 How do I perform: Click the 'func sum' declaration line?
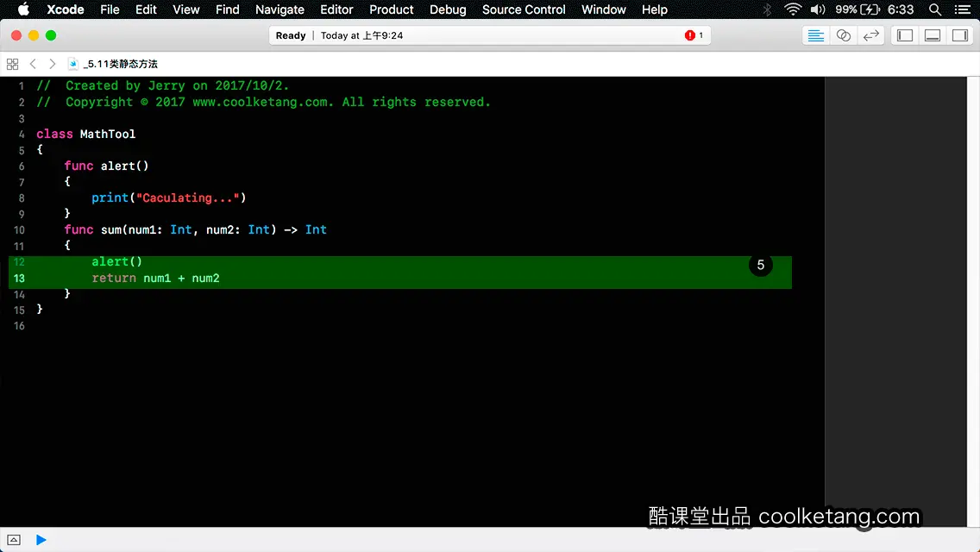195,229
